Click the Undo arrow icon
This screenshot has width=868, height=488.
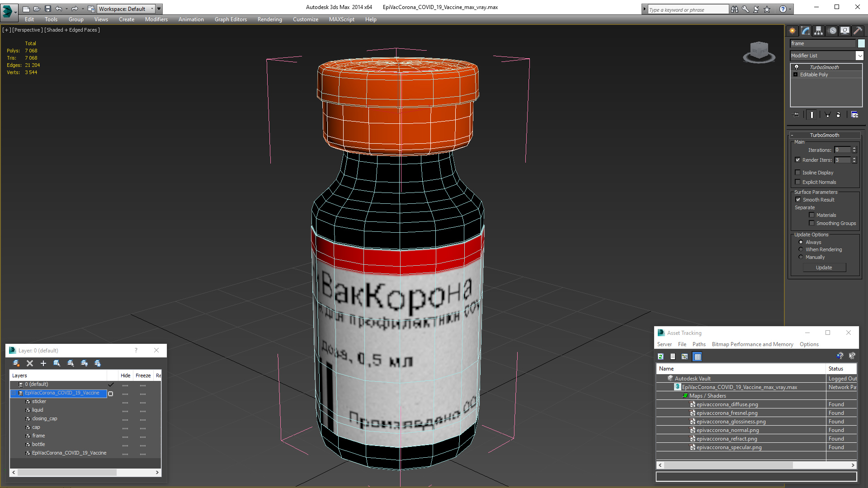(x=59, y=9)
